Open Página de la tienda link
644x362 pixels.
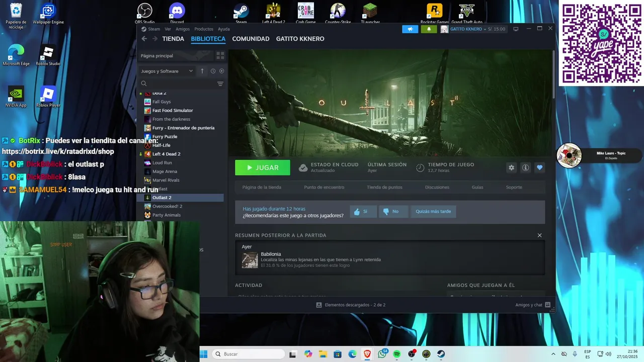click(262, 187)
